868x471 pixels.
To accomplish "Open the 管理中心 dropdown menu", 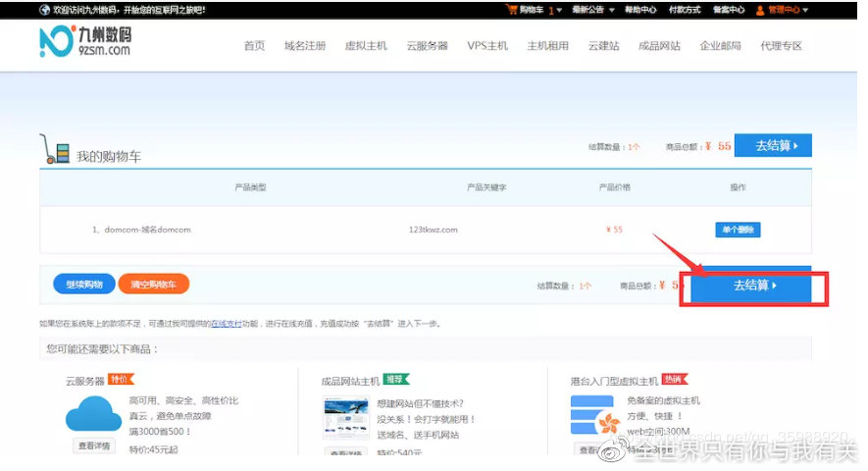I will pos(788,10).
